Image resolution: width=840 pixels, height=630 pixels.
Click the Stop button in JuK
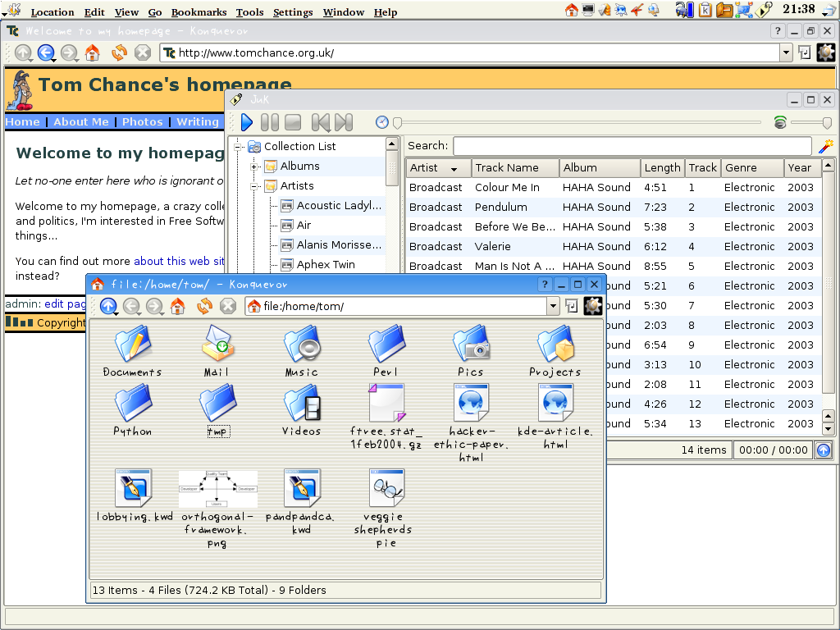pyautogui.click(x=293, y=122)
